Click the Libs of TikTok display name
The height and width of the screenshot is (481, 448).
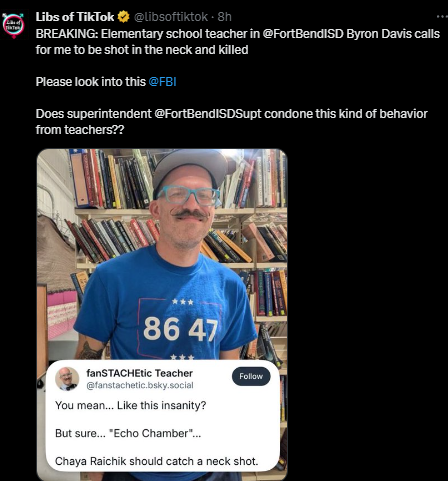coord(75,17)
